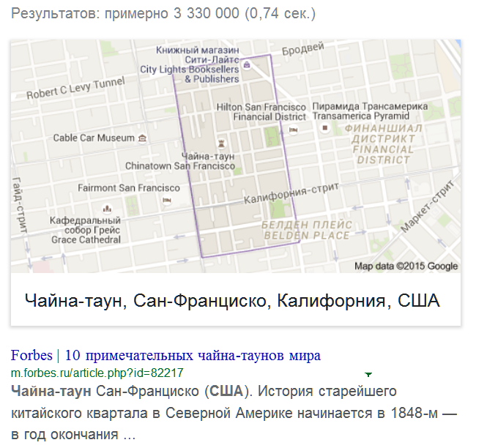Click the m.forbes.ru/article.php?id=82217 URL

click(x=97, y=373)
